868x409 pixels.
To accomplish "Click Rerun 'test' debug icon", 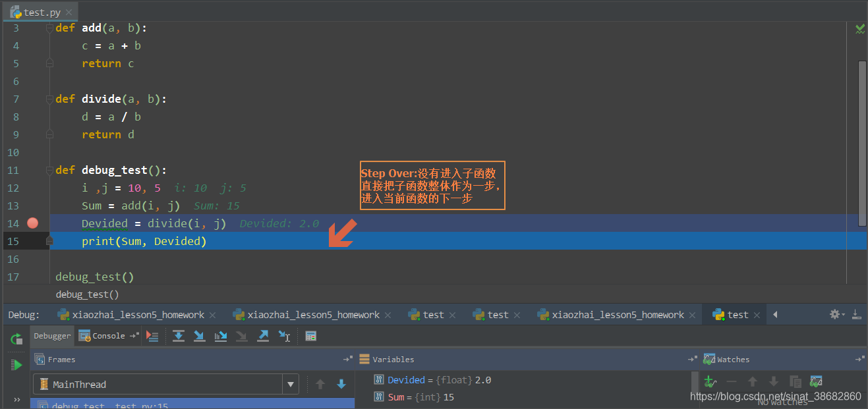I will coord(16,339).
